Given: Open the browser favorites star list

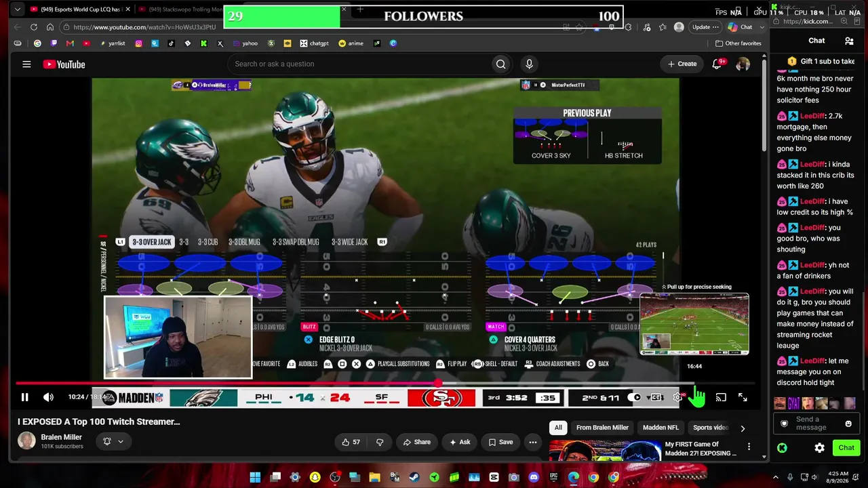Looking at the screenshot, I should (663, 27).
